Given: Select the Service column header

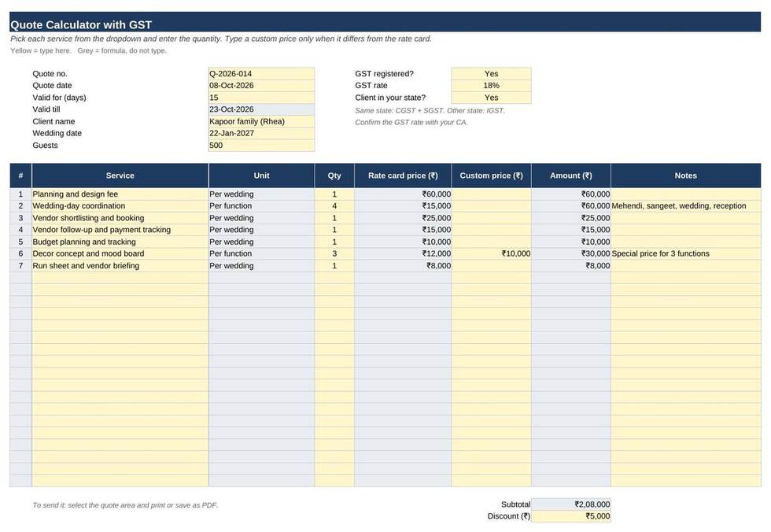Looking at the screenshot, I should point(120,175).
